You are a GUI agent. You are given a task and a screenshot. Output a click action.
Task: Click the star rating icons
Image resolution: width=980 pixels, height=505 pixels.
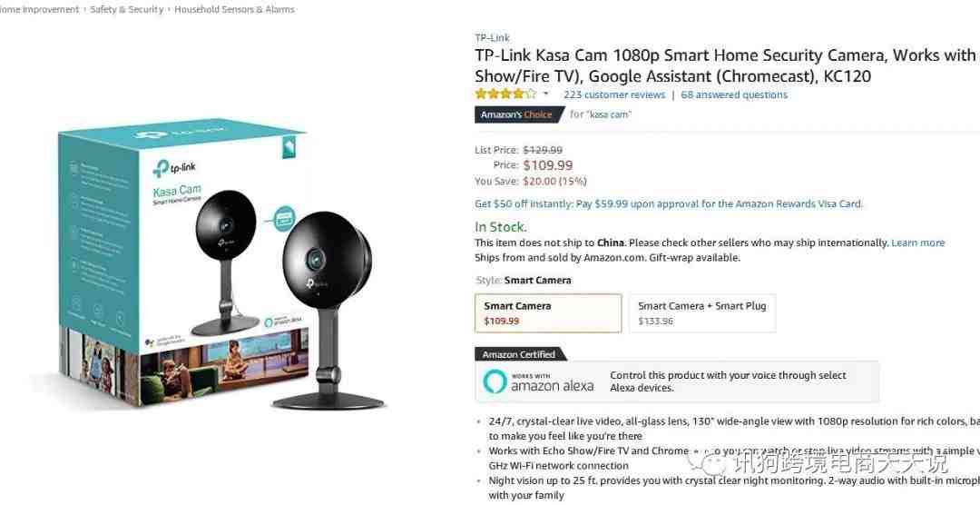point(505,94)
